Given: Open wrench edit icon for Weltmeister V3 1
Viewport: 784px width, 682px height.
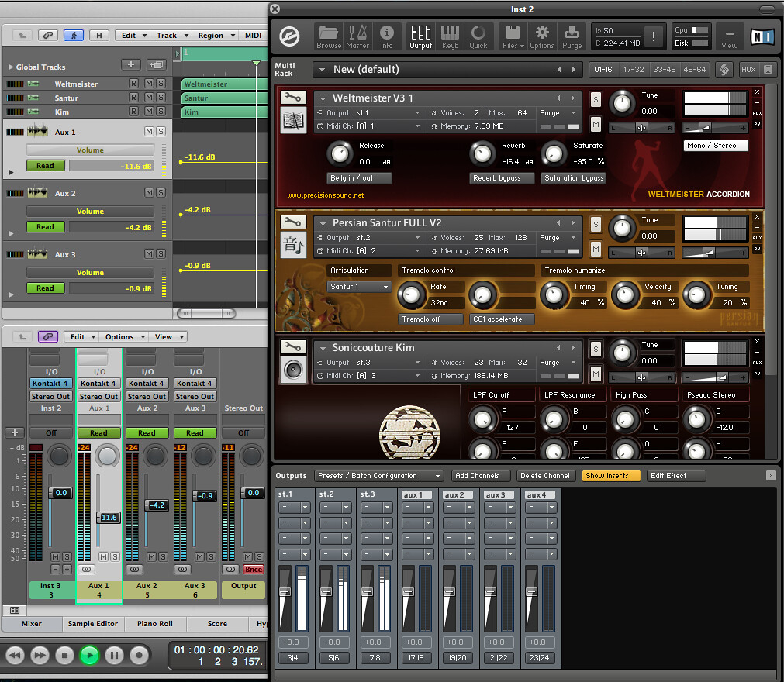Looking at the screenshot, I should [292, 98].
